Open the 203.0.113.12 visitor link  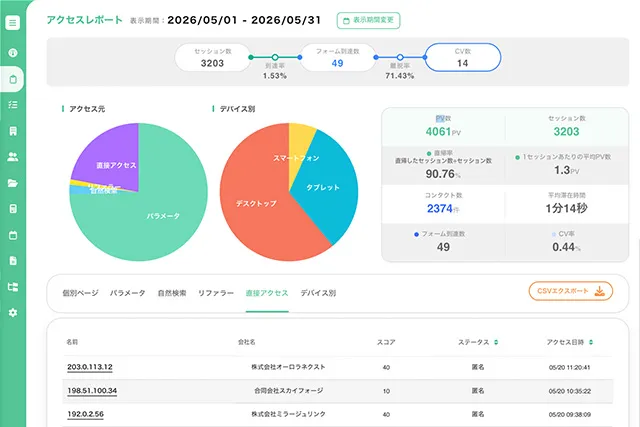90,367
